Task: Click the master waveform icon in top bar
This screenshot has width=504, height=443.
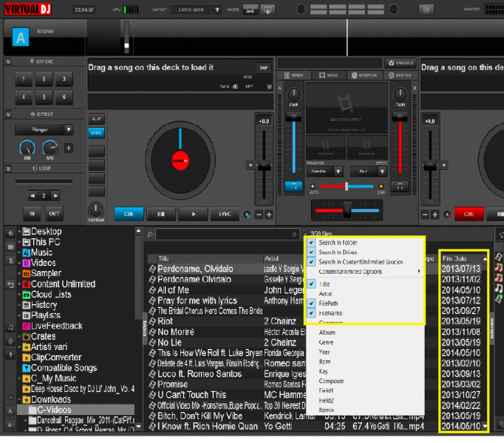Action: point(426,10)
